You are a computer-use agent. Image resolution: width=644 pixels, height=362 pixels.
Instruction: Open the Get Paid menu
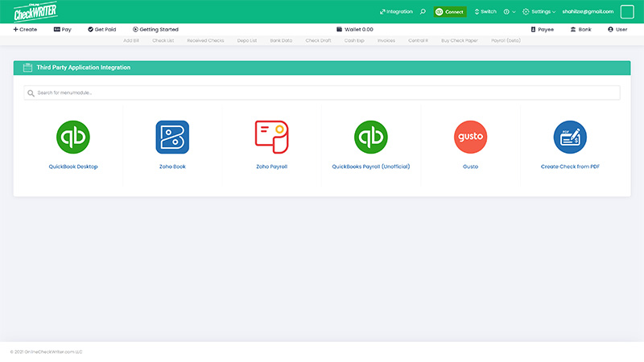101,29
